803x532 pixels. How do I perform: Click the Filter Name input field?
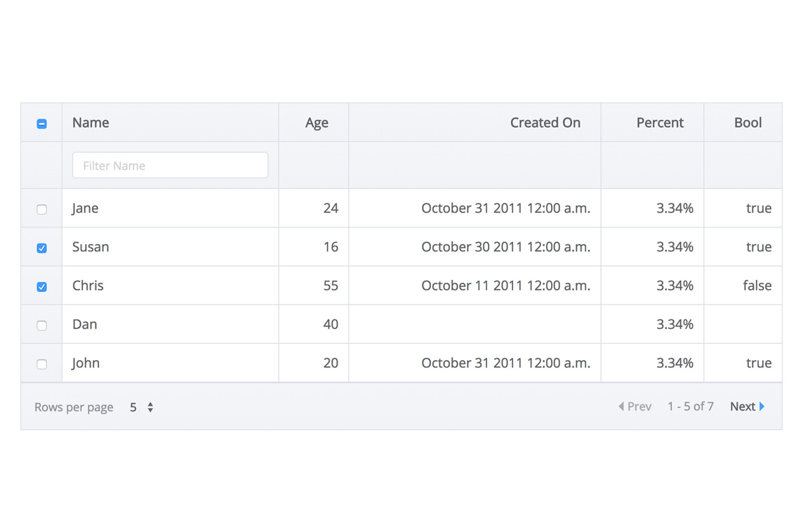(169, 165)
